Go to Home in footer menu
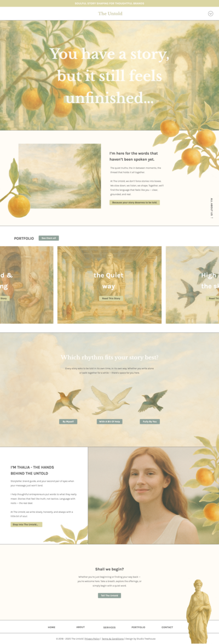 tap(51, 627)
